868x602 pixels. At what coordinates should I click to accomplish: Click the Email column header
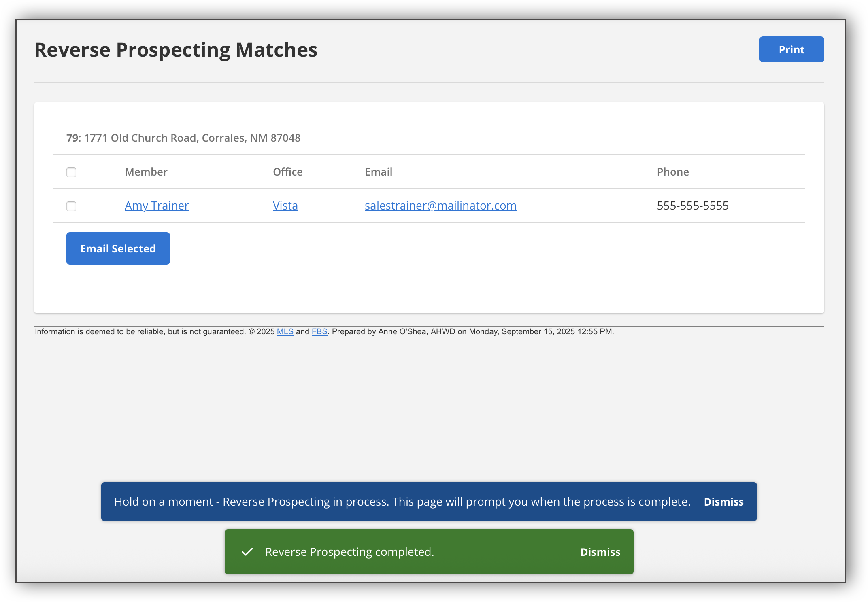click(x=379, y=172)
